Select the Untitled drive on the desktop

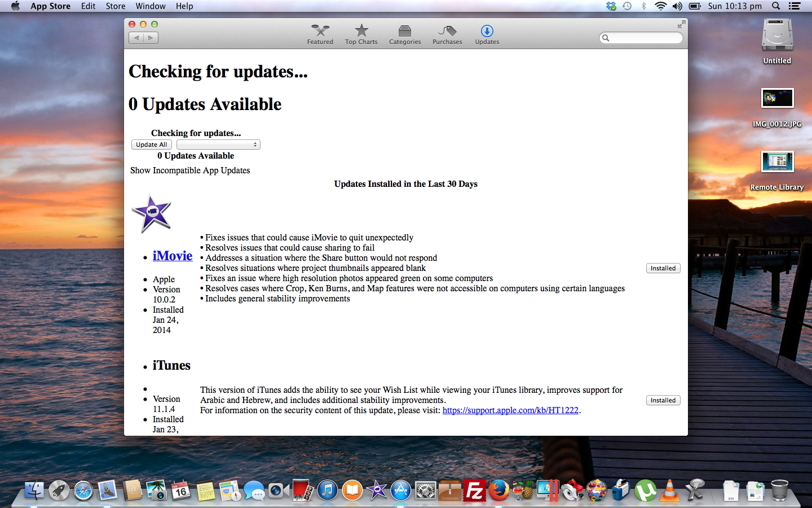click(x=777, y=42)
